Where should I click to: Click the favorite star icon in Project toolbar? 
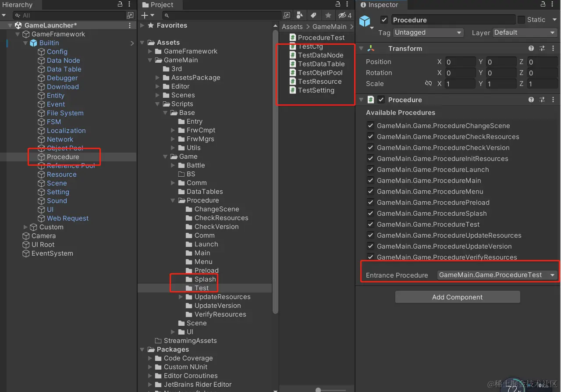point(328,15)
